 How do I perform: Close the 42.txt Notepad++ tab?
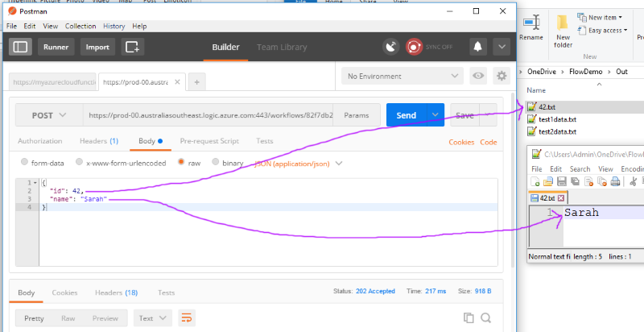coord(560,198)
